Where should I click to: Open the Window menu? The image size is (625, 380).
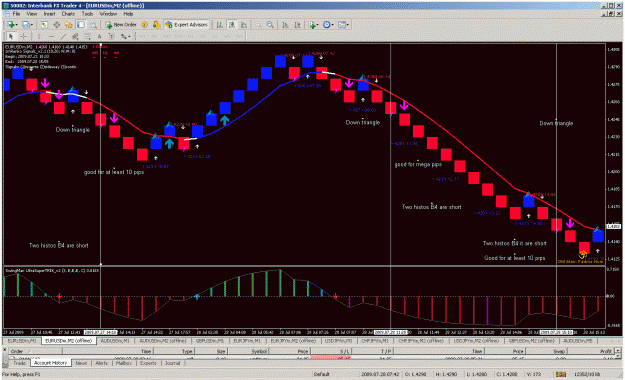point(108,14)
